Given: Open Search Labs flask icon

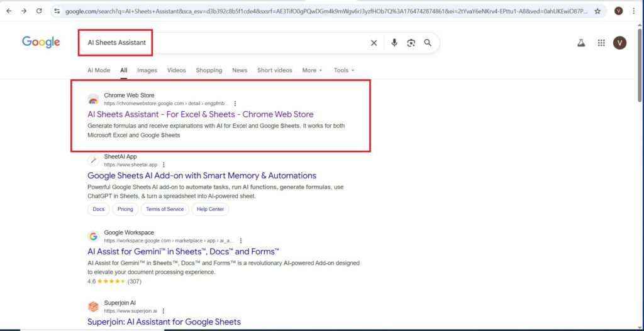Looking at the screenshot, I should 581,43.
